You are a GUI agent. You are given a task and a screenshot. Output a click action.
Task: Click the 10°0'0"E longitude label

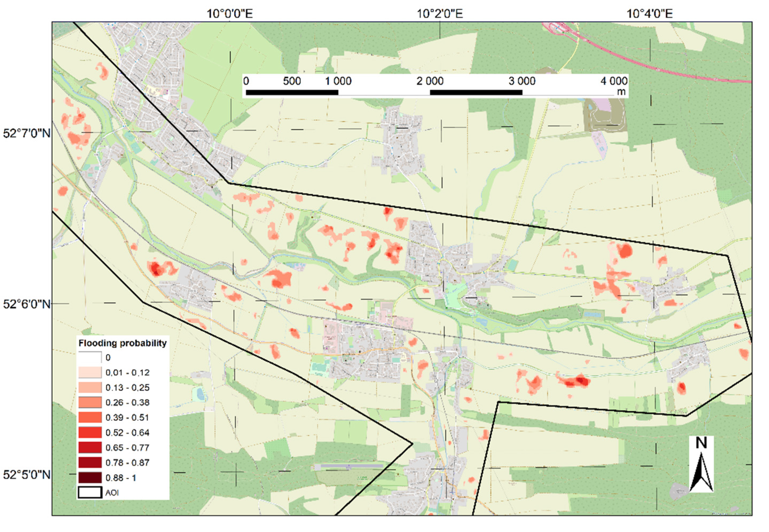[230, 14]
